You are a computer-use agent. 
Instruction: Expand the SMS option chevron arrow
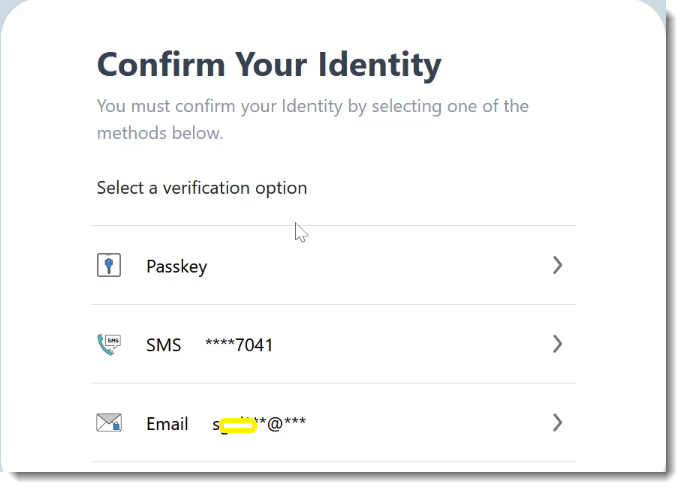point(557,344)
